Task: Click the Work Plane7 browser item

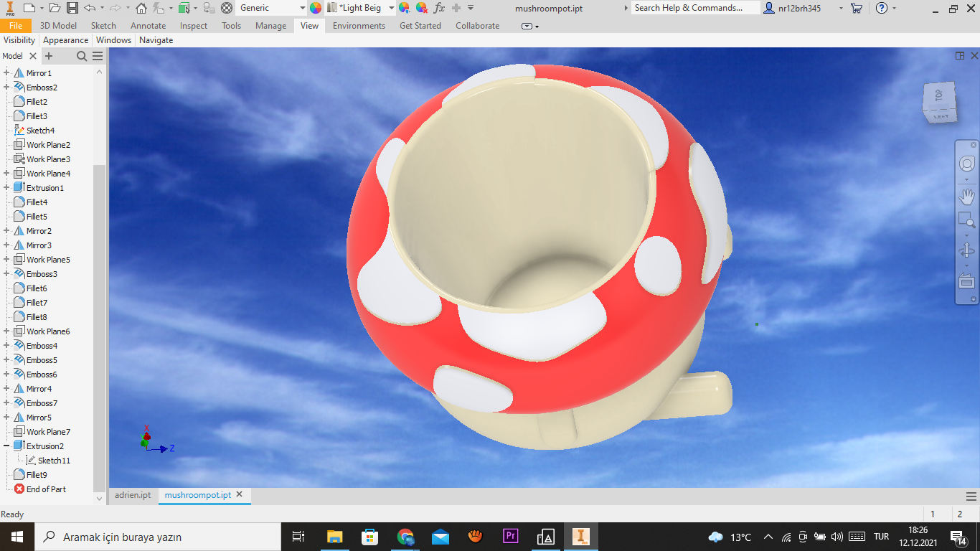Action: click(x=48, y=432)
